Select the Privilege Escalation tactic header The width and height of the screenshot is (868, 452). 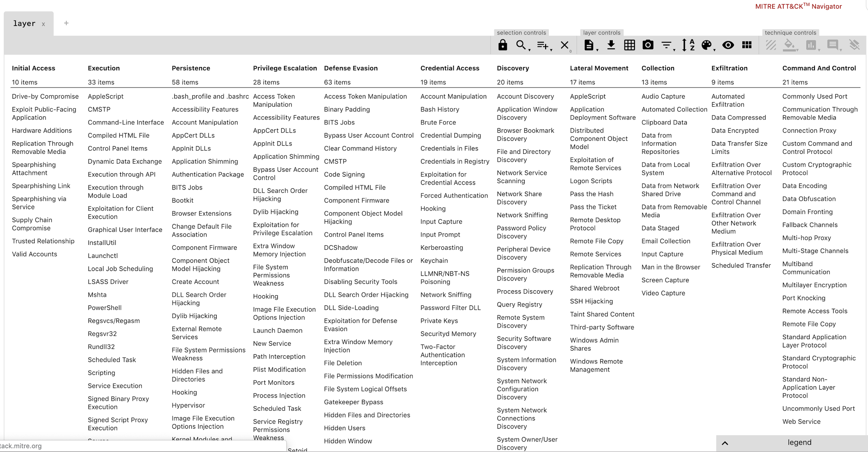pos(285,68)
